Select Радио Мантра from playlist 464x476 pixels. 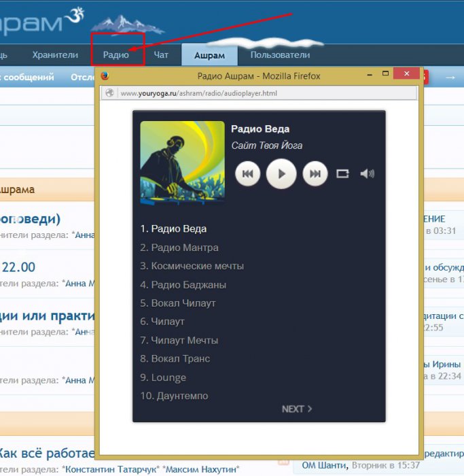click(179, 248)
